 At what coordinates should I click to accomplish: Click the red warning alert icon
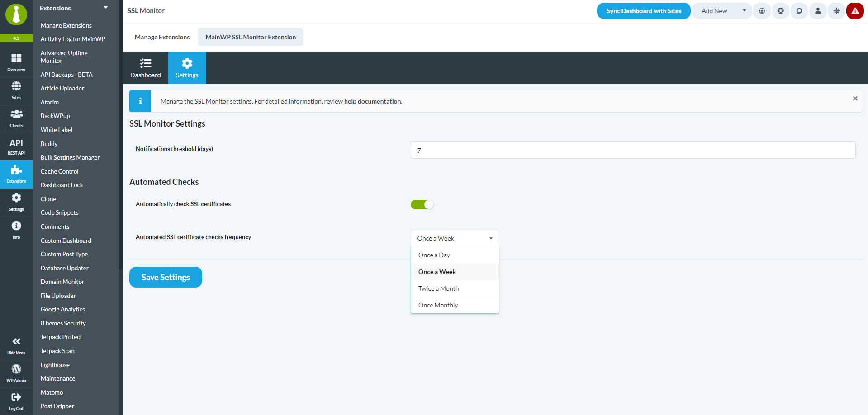pos(855,11)
